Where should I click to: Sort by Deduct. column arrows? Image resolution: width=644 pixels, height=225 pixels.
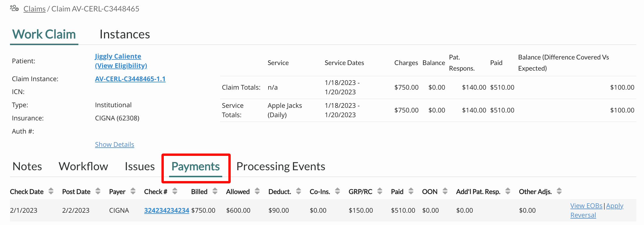(299, 191)
